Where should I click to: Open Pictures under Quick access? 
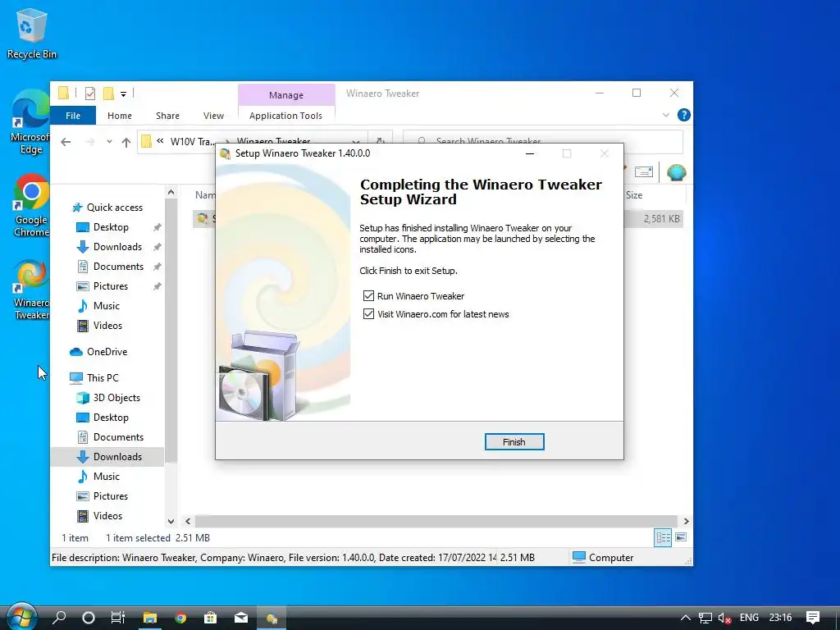[x=111, y=286]
